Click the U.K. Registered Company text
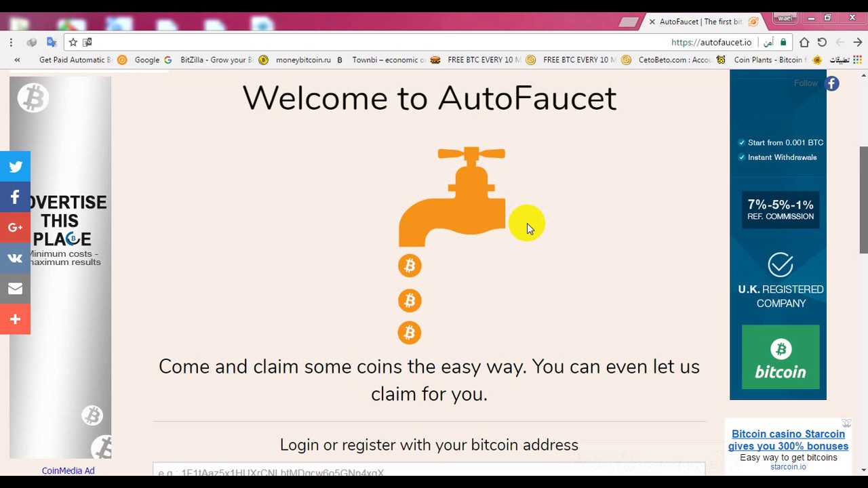The height and width of the screenshot is (488, 868). 781,296
